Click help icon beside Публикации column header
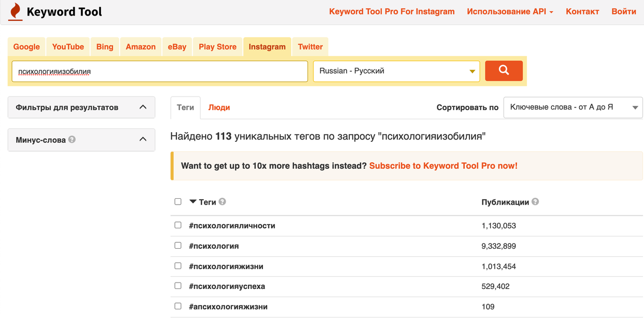The width and height of the screenshot is (644, 318). click(535, 202)
